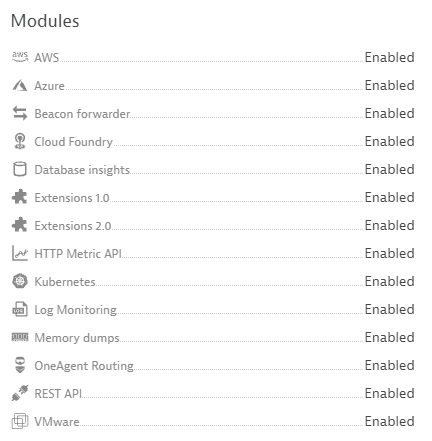Select the Kubernetes wheel icon

click(x=20, y=281)
